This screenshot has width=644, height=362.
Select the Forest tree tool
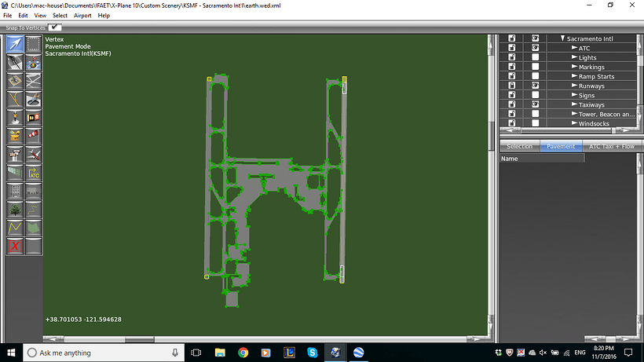click(x=15, y=210)
